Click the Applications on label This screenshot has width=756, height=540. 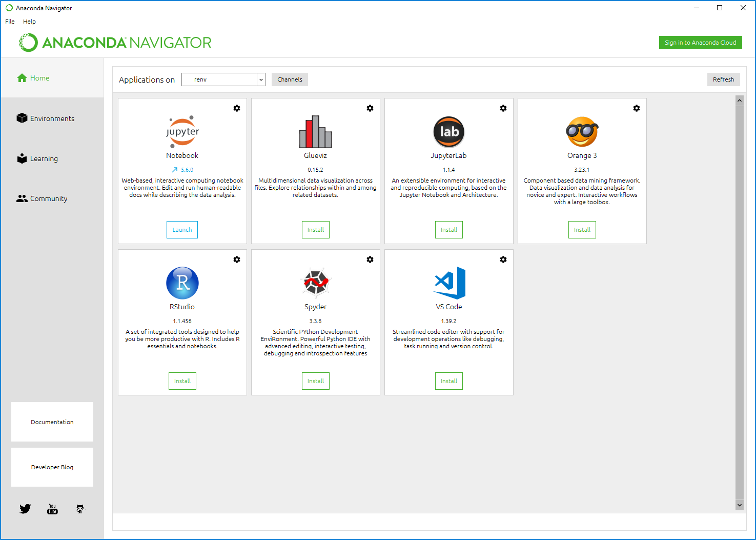click(x=147, y=79)
